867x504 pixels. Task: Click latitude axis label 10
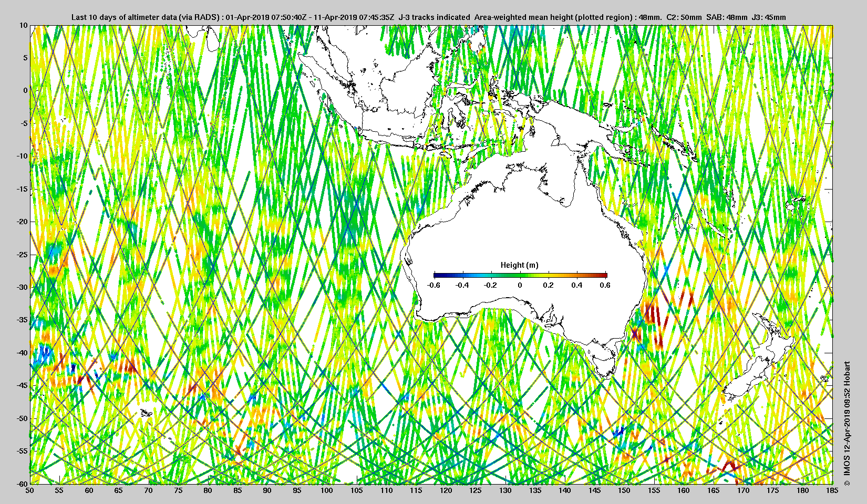point(23,25)
